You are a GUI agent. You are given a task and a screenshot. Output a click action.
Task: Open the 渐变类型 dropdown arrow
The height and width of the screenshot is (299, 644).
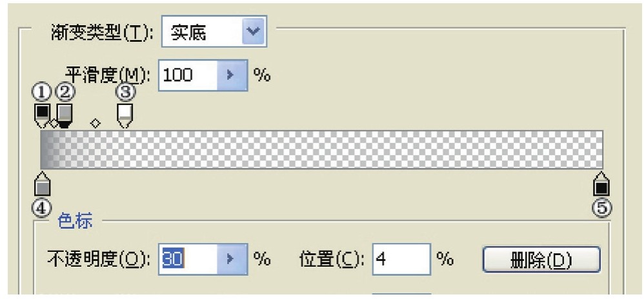(x=254, y=33)
